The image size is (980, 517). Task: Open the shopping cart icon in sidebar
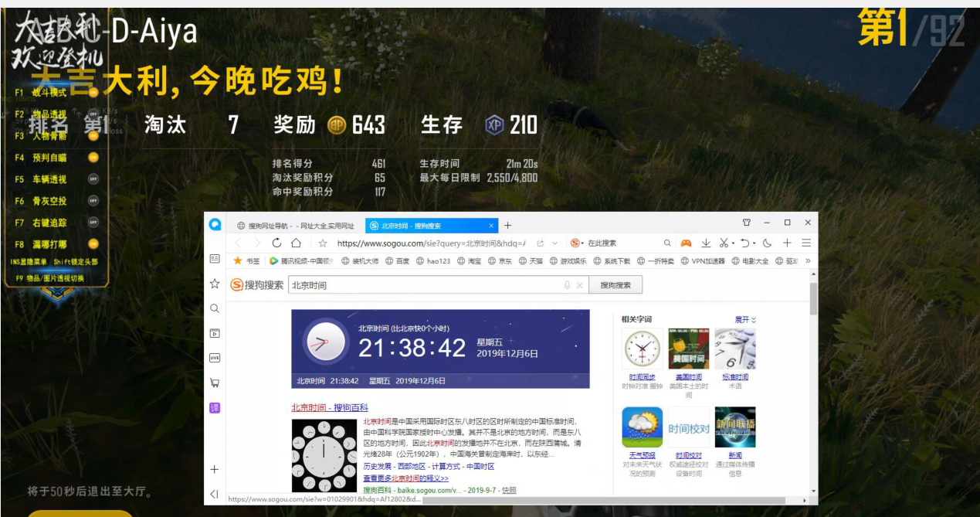tap(215, 383)
